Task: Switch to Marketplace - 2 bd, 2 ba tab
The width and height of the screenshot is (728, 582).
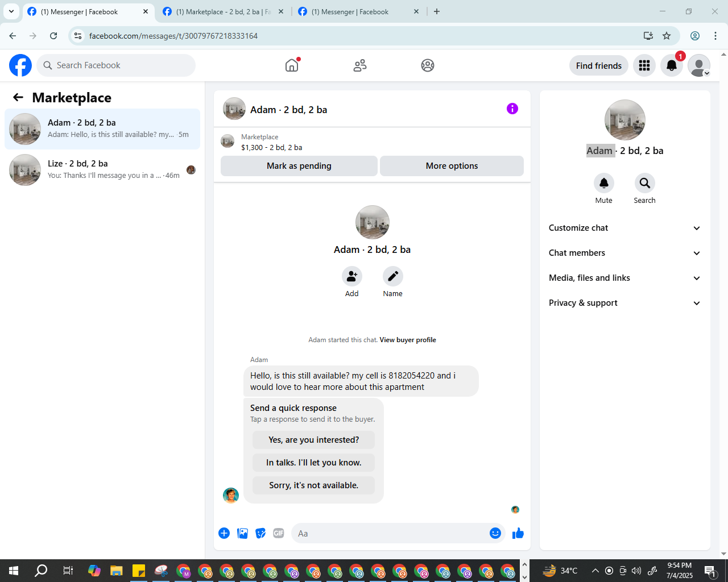Action: [222, 11]
